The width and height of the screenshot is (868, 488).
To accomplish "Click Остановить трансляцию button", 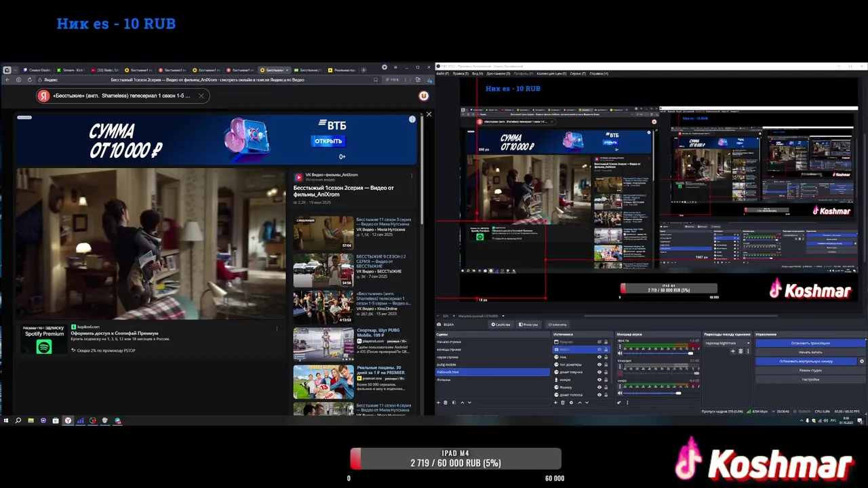I will (810, 343).
